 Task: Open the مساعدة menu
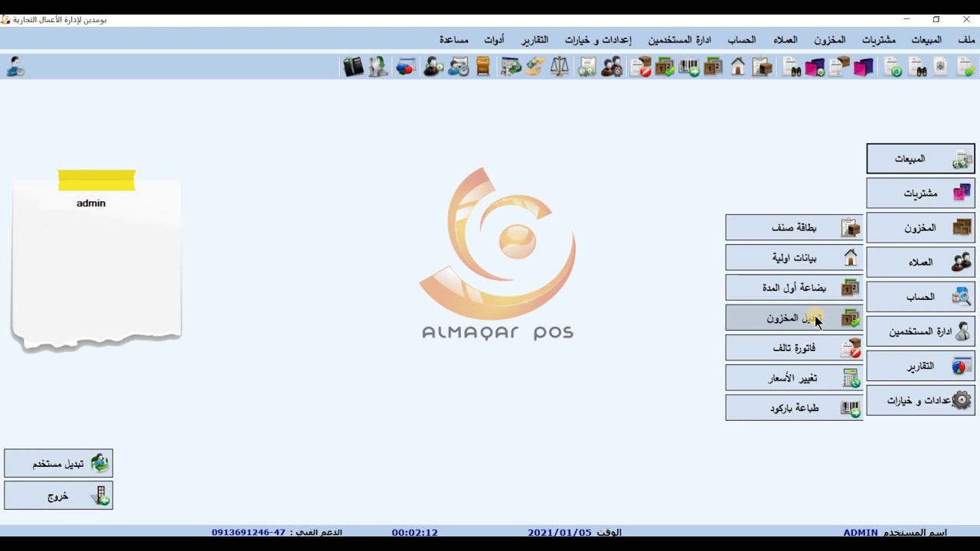[454, 40]
